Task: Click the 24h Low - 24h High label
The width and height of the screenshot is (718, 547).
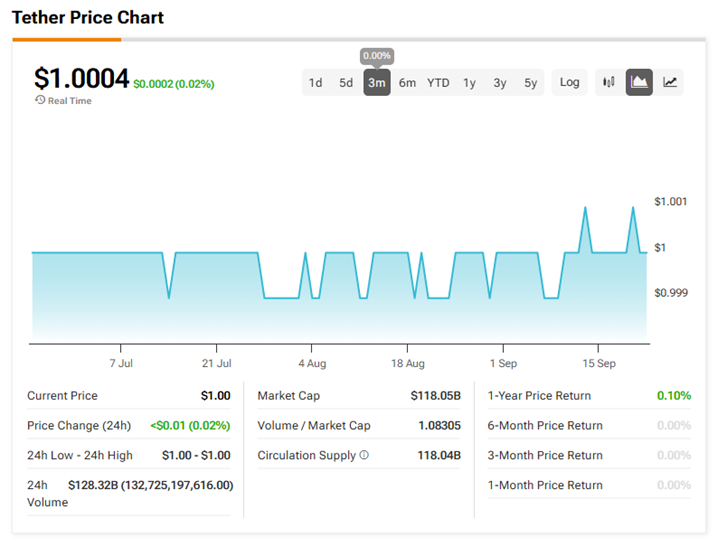Action: 80,455
